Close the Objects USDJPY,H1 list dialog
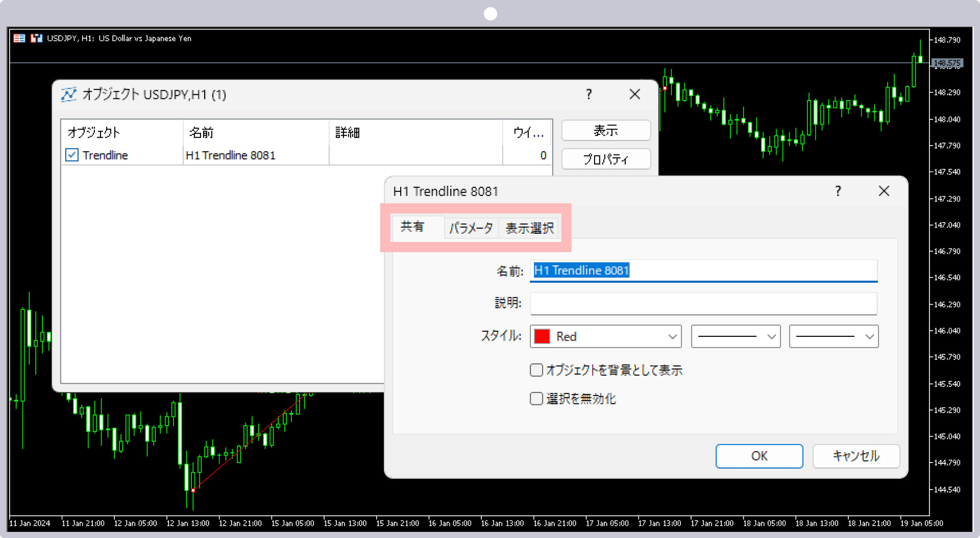This screenshot has height=538, width=980. tap(634, 94)
